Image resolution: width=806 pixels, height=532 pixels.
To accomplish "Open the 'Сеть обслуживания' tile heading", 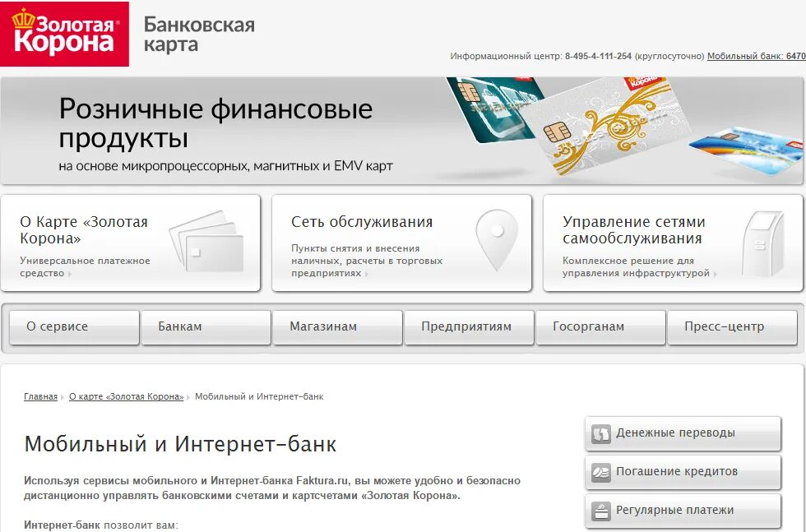I will pos(362,222).
